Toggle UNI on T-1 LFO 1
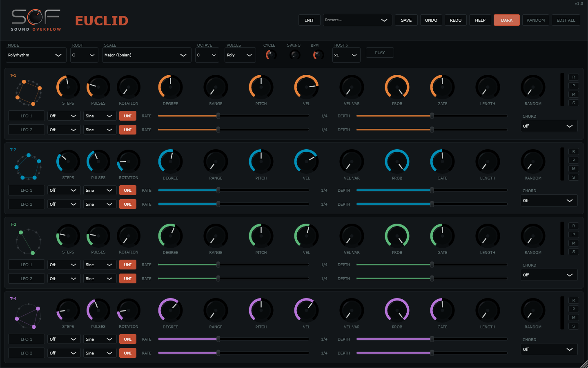The width and height of the screenshot is (588, 368). coord(128,116)
